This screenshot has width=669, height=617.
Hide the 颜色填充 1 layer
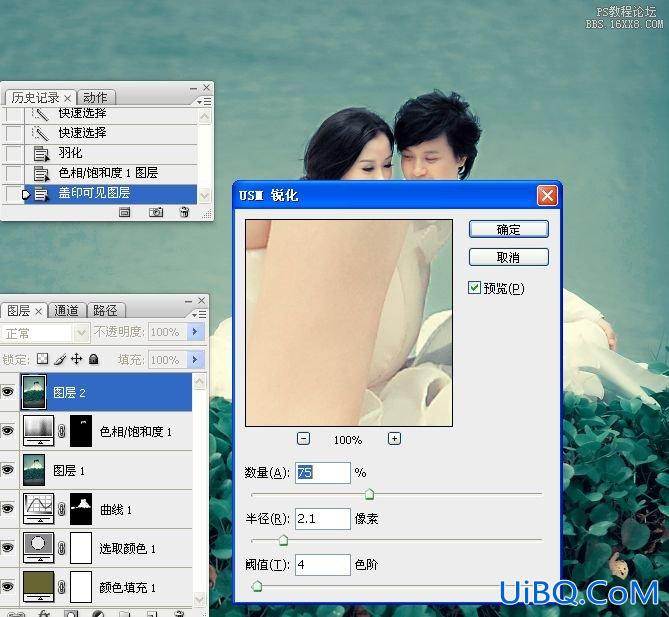pyautogui.click(x=7, y=587)
